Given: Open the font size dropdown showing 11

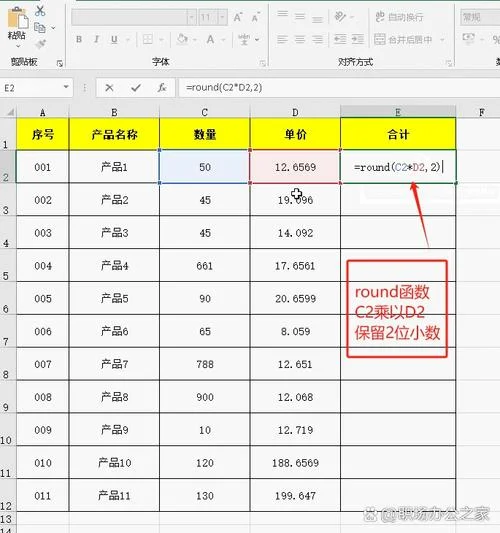Looking at the screenshot, I should (x=223, y=17).
